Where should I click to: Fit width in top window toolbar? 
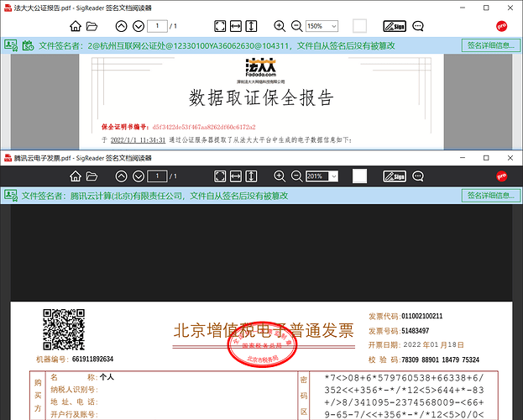236,26
